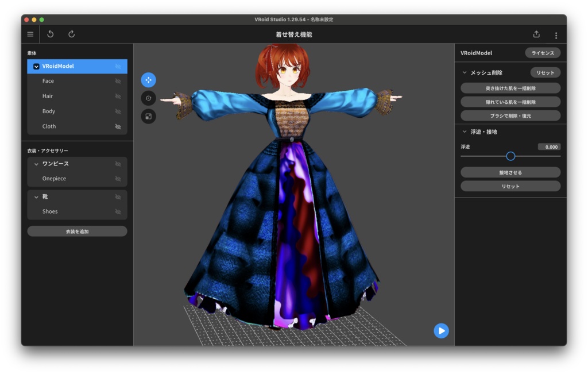Screen dimensions: 588x374
Task: Select the Onepiece item
Action: pos(78,179)
